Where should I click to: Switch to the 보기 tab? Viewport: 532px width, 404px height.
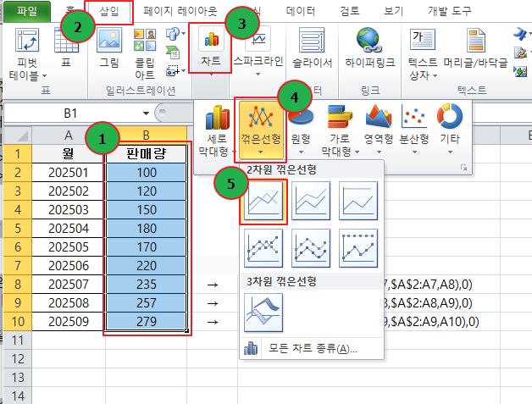click(394, 11)
